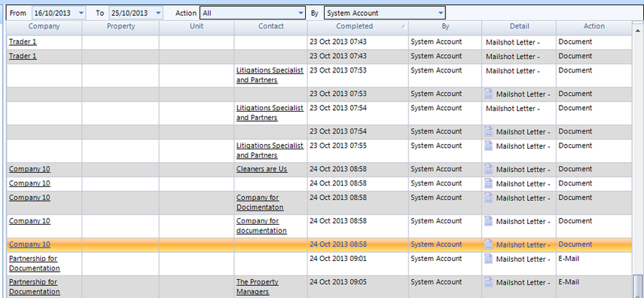
Task: Open the Company for documentation lowercase link
Action: pos(261,226)
